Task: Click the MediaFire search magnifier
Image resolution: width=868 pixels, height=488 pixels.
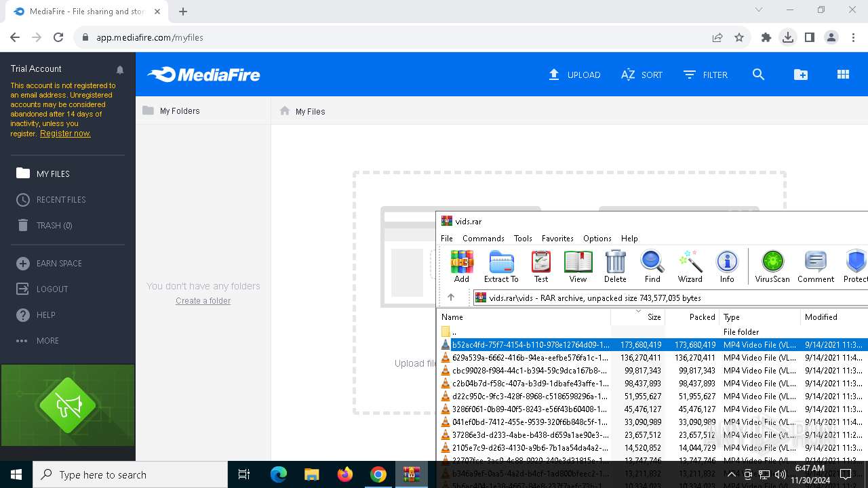Action: pyautogui.click(x=759, y=75)
